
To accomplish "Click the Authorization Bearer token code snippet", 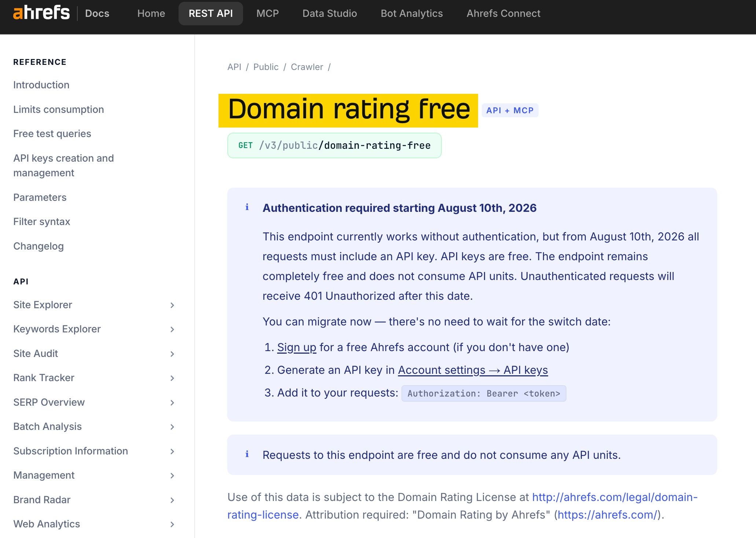I will [484, 394].
